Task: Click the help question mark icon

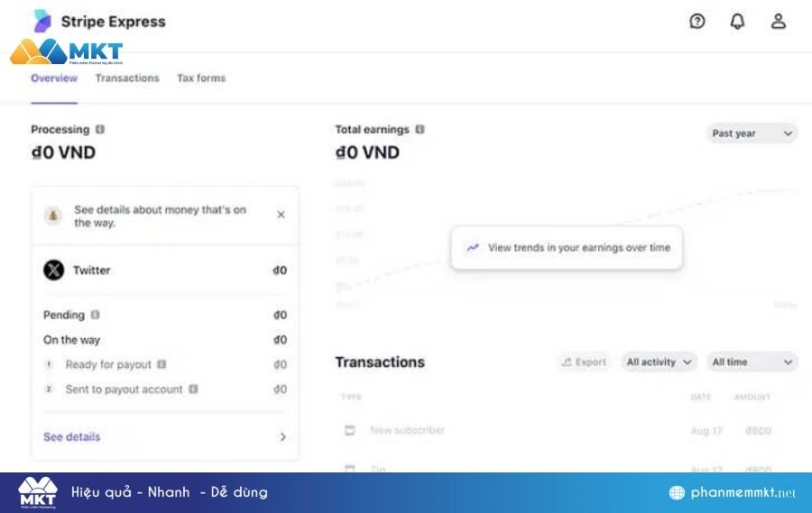Action: tap(697, 22)
